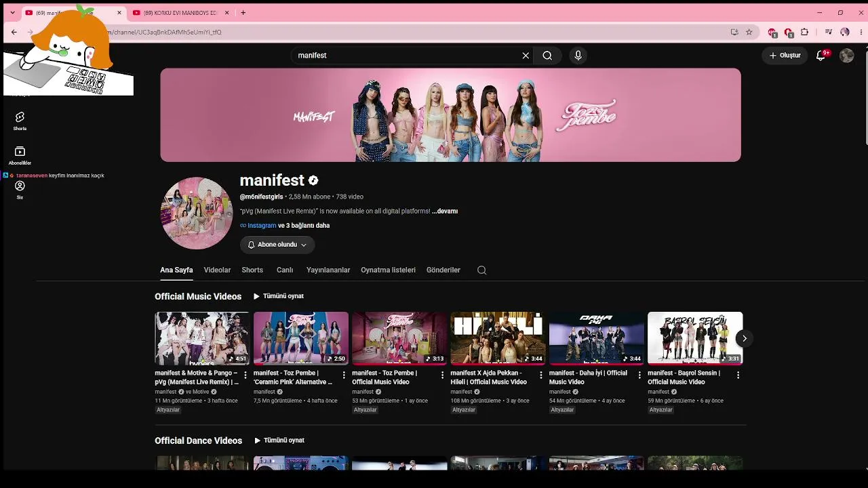Open the browser profile avatar
868x488 pixels.
tap(844, 32)
